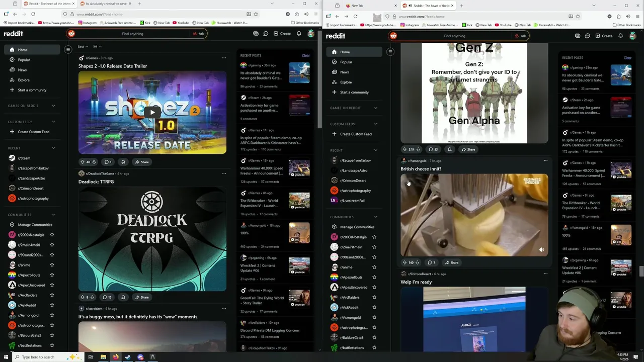Viewport: 644px width, 362px height.
Task: Unmute the British cheese video with its speaker icon
Action: pyautogui.click(x=542, y=250)
